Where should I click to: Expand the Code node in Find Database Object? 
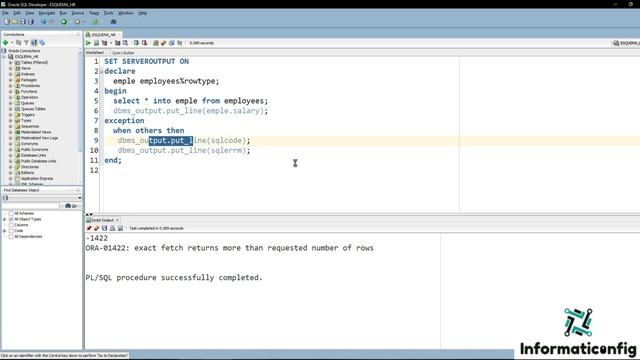[x=5, y=231]
